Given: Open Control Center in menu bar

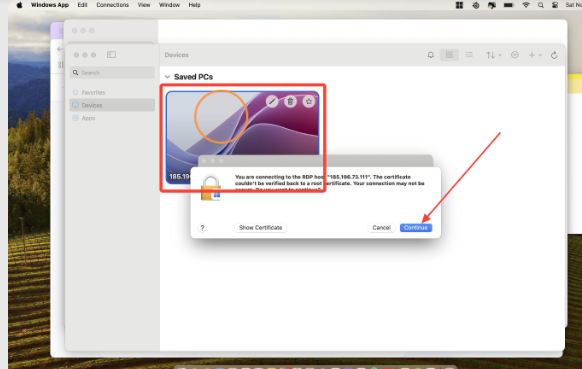Looking at the screenshot, I should click(555, 5).
